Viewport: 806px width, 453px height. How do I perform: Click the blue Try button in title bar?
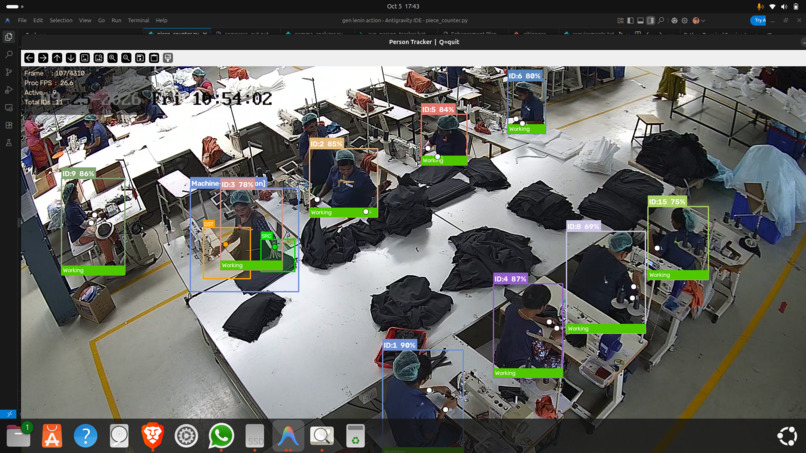(758, 21)
